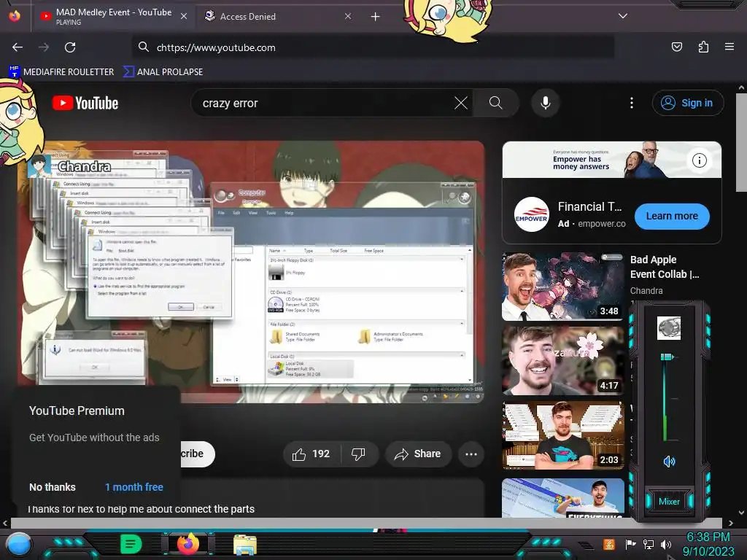Click the orange tray application icon
Image resolution: width=747 pixels, height=560 pixels.
[x=608, y=544]
